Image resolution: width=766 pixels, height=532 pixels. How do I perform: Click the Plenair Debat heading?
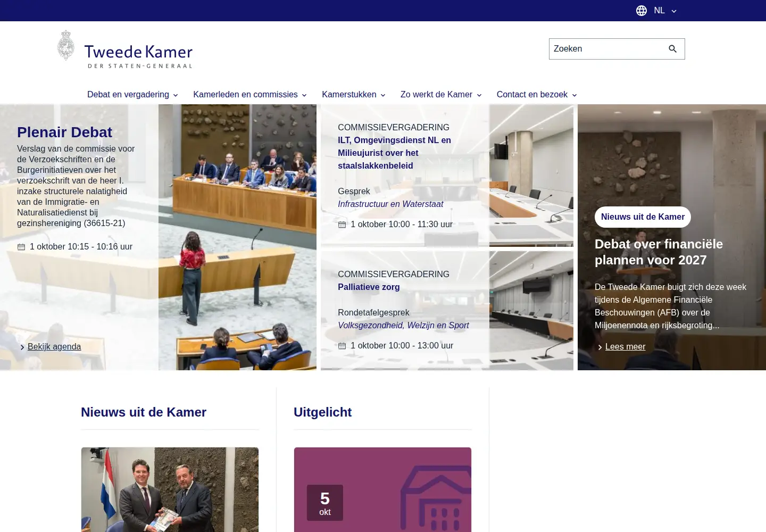(64, 132)
